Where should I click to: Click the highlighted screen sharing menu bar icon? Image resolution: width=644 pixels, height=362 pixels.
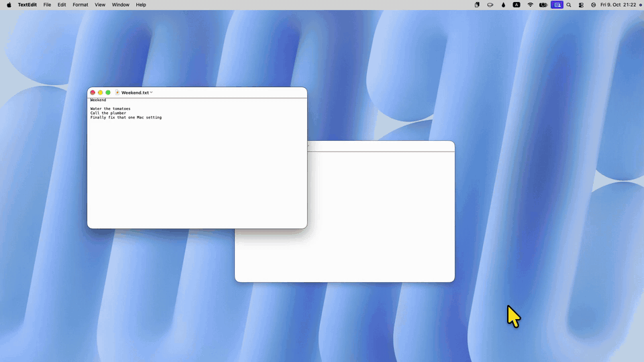[x=557, y=5]
